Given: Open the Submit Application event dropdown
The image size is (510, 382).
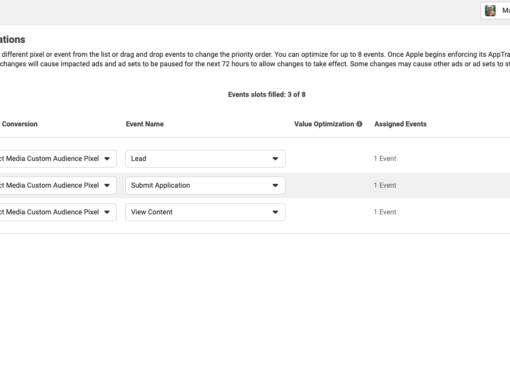Looking at the screenshot, I should [x=205, y=185].
